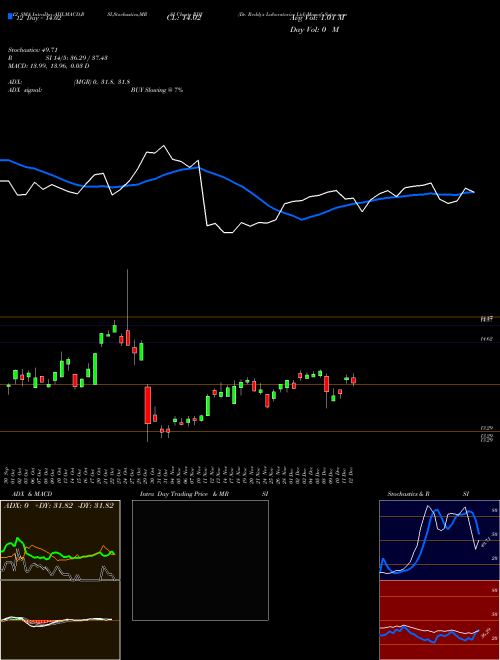
Task: Click the 'Day Vol: 0 M' label
Action: point(314,29)
